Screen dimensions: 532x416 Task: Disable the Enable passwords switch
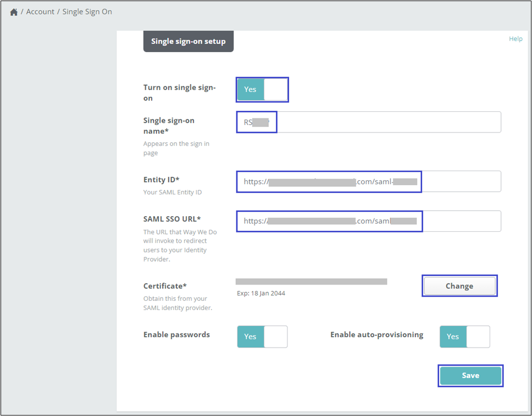[262, 337]
